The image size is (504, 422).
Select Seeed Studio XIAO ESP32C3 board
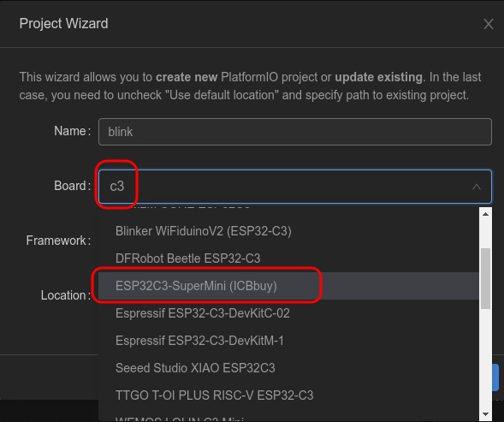[x=288, y=367]
